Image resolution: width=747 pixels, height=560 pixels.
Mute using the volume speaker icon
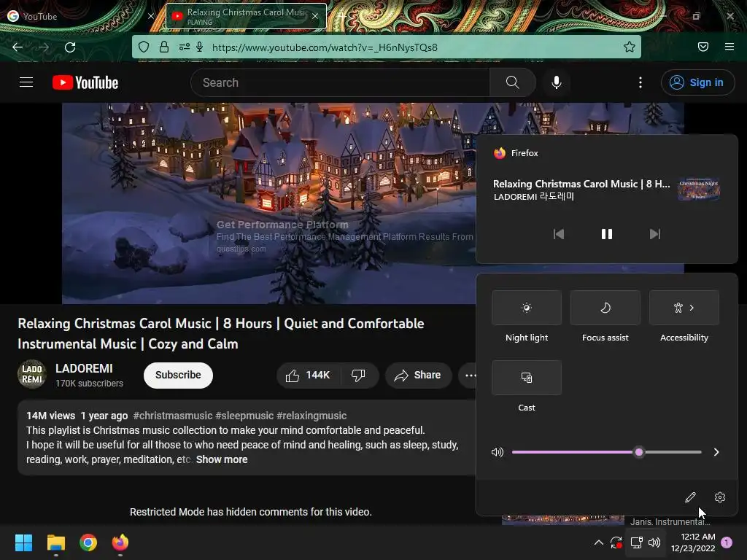coord(497,452)
